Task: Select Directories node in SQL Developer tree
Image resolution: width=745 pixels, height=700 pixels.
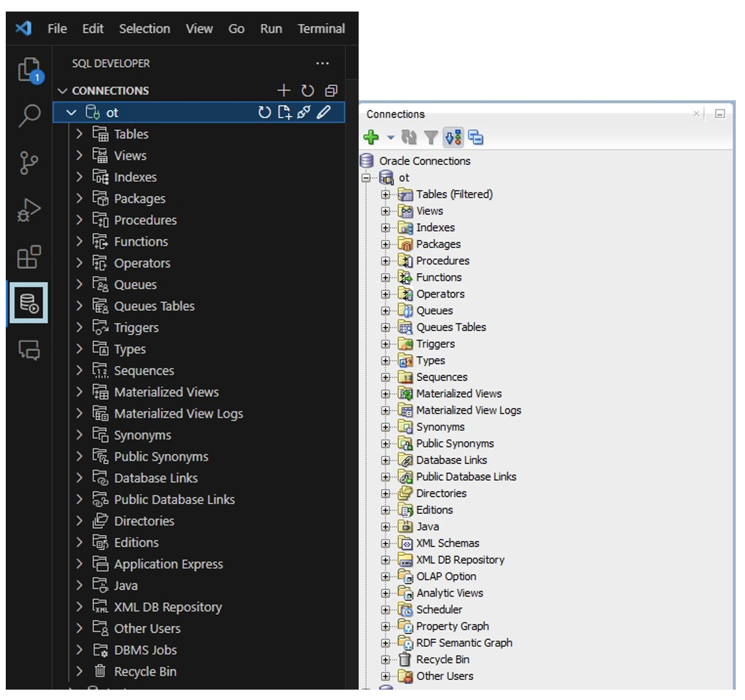Action: [442, 493]
